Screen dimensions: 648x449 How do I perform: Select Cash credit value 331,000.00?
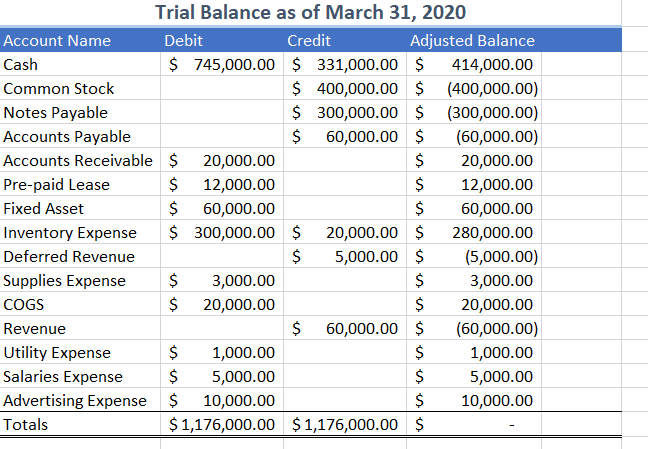tap(345, 64)
